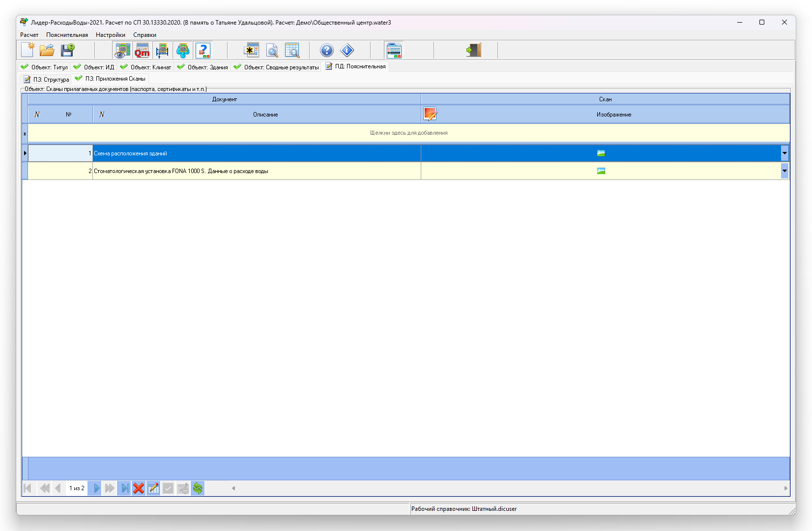812x531 pixels.
Task: Create a new calculation file
Action: tap(28, 50)
